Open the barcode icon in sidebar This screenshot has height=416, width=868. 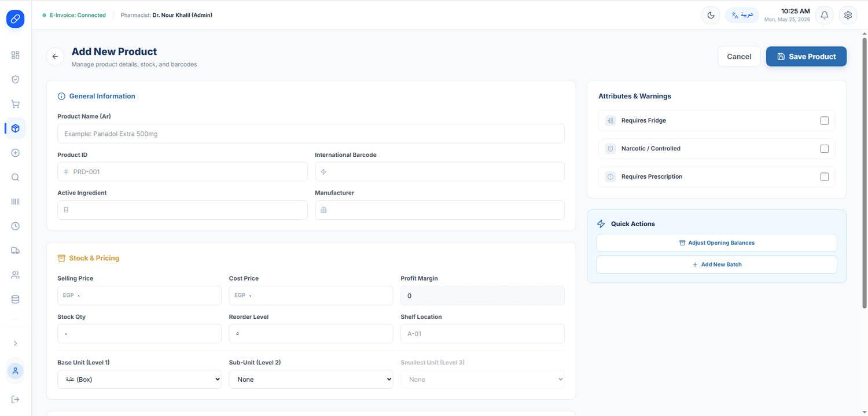click(16, 202)
